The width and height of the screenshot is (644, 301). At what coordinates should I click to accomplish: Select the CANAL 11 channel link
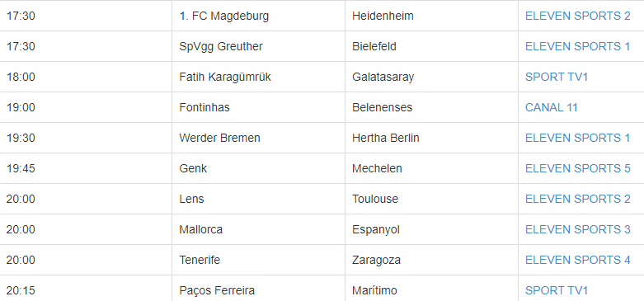[551, 107]
